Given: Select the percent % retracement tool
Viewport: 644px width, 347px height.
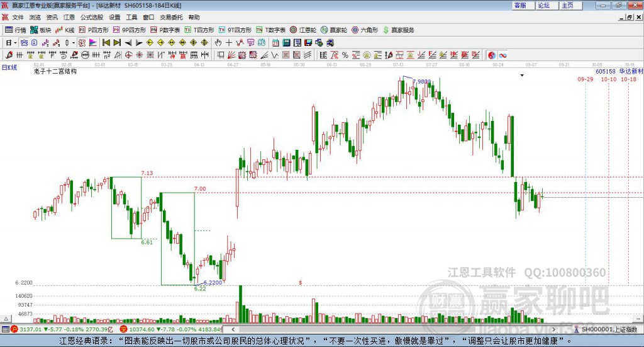Looking at the screenshot, I should [345, 55].
